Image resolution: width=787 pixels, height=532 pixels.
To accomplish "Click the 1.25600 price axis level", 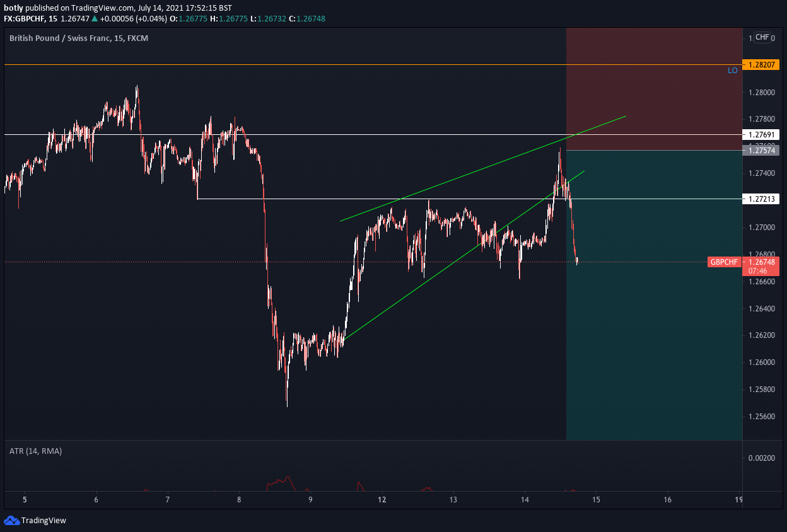I will point(762,417).
